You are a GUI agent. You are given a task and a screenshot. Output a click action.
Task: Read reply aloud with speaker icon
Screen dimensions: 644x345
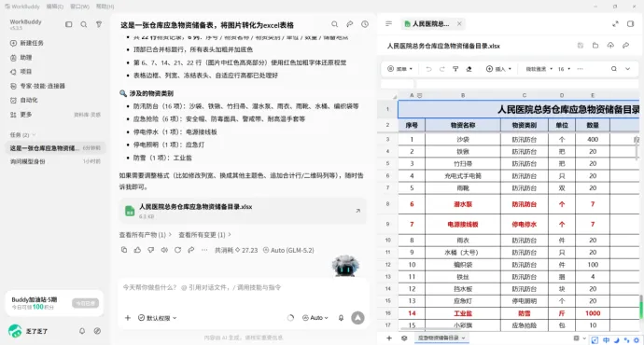tap(164, 250)
